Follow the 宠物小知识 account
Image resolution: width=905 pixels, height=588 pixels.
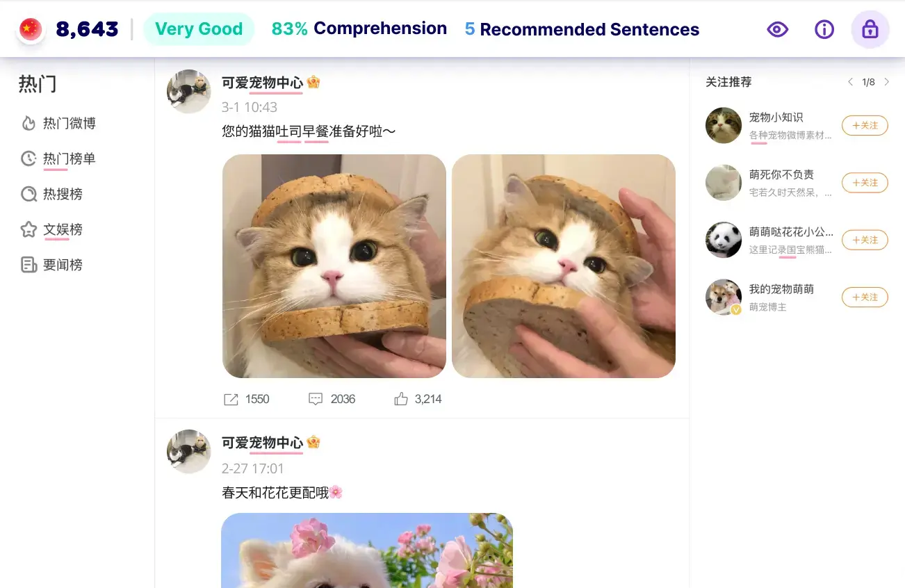(865, 126)
